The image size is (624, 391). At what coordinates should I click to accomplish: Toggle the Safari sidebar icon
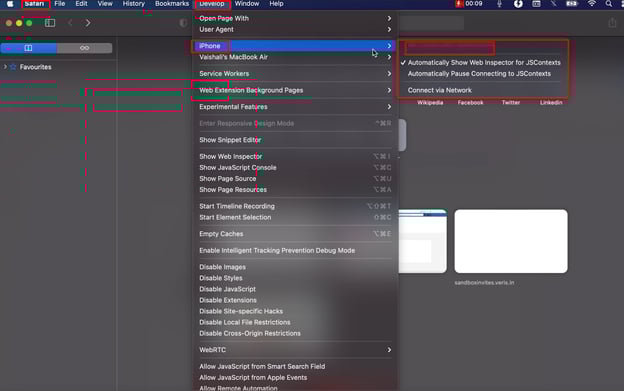[50, 23]
